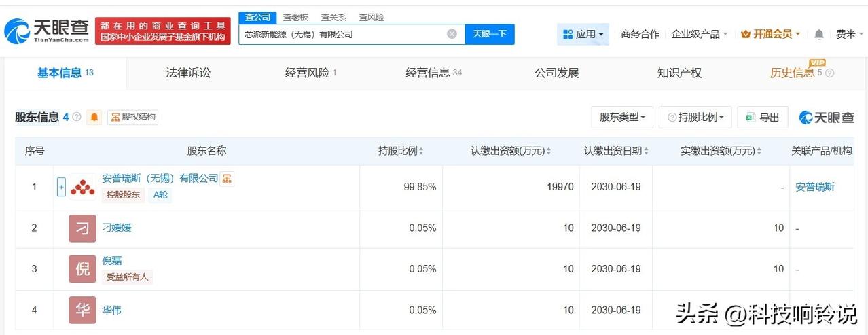Open the 股东类型 filter dropdown

pyautogui.click(x=622, y=117)
